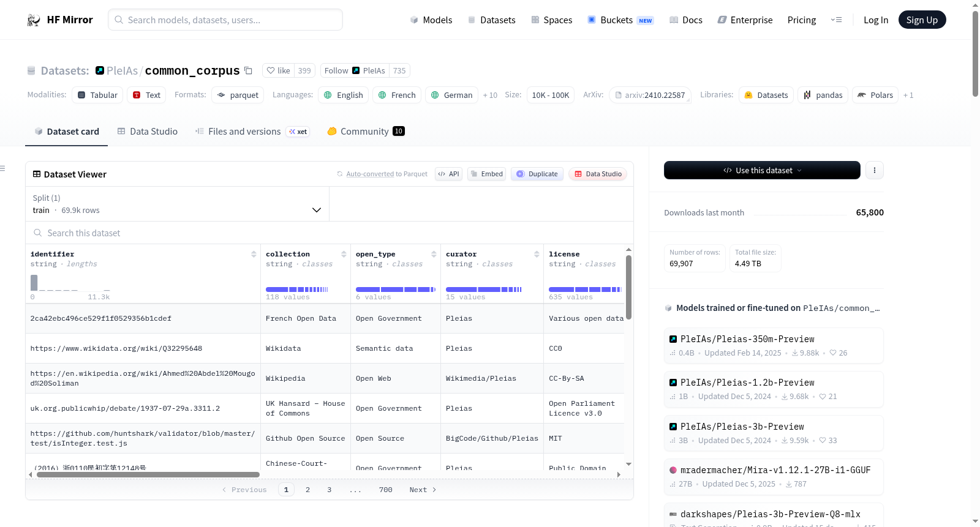Switch to the Data Studio tab

click(x=148, y=132)
